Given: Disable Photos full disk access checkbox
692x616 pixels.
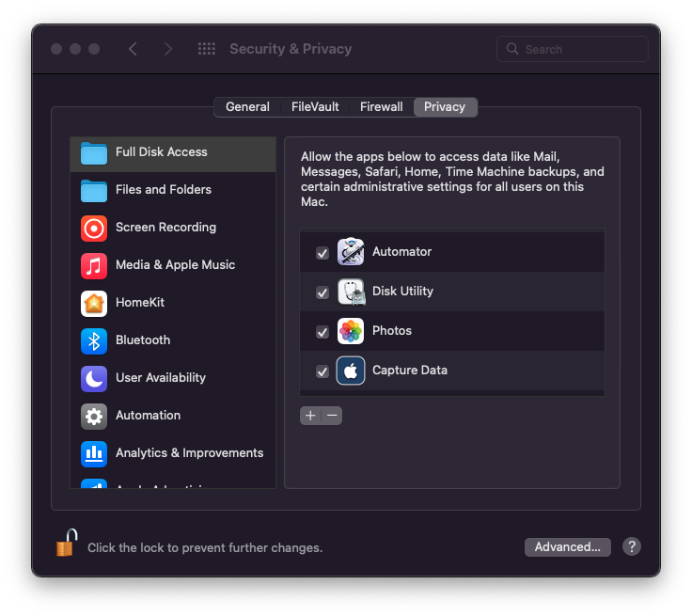Looking at the screenshot, I should click(x=322, y=332).
